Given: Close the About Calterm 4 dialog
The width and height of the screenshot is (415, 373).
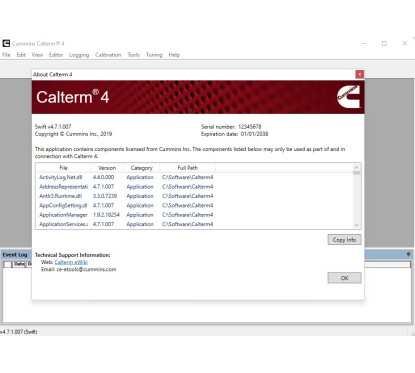Looking at the screenshot, I should (359, 74).
